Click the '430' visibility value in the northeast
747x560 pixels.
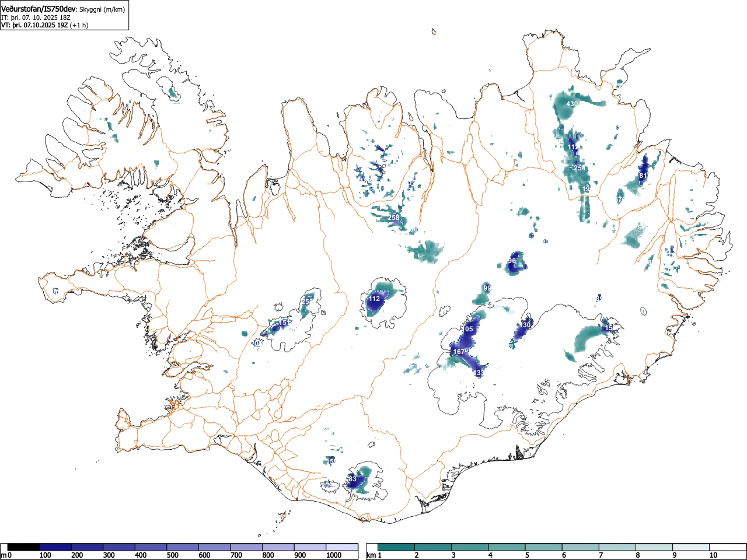point(572,104)
